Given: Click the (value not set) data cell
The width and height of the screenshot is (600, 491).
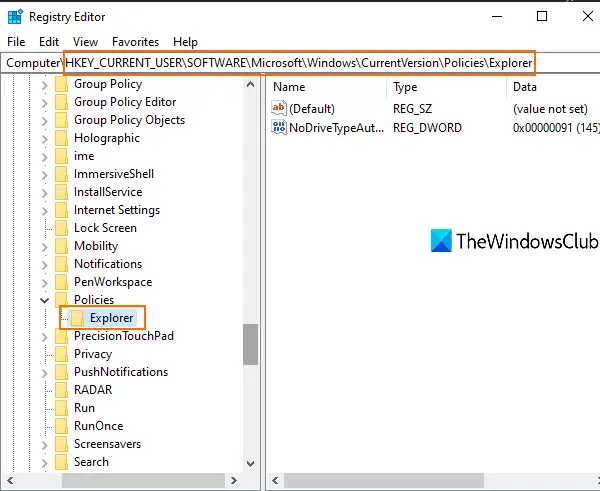Looking at the screenshot, I should tap(550, 109).
